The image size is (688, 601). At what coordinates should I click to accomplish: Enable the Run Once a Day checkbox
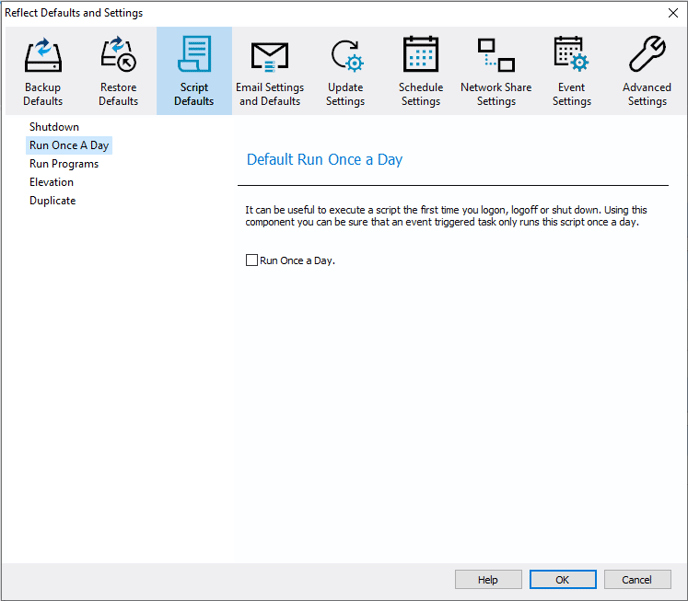(x=252, y=261)
